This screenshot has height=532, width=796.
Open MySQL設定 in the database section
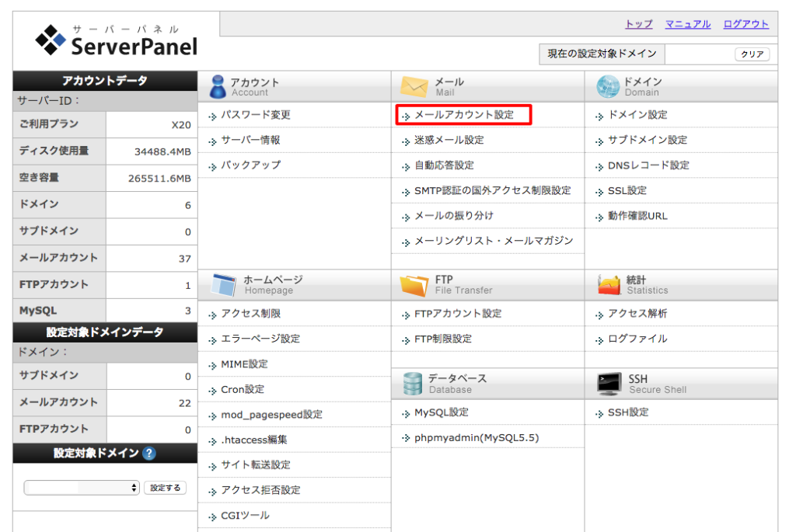439,412
